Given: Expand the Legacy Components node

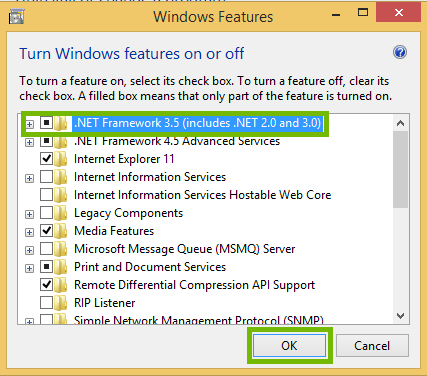Looking at the screenshot, I should [x=30, y=214].
